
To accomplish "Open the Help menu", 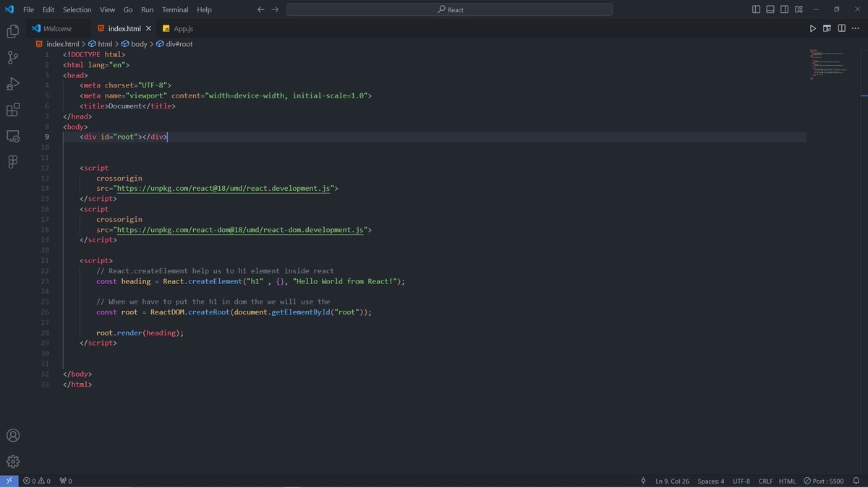I will 205,9.
